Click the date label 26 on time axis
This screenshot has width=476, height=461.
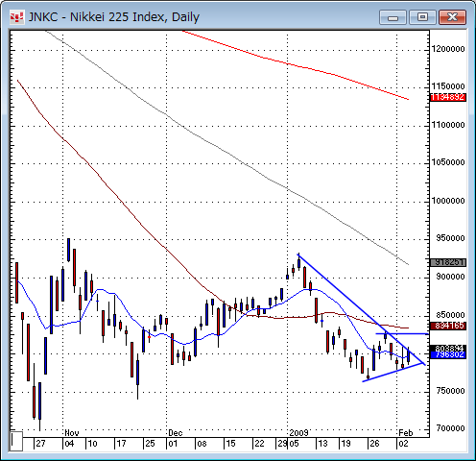374,444
